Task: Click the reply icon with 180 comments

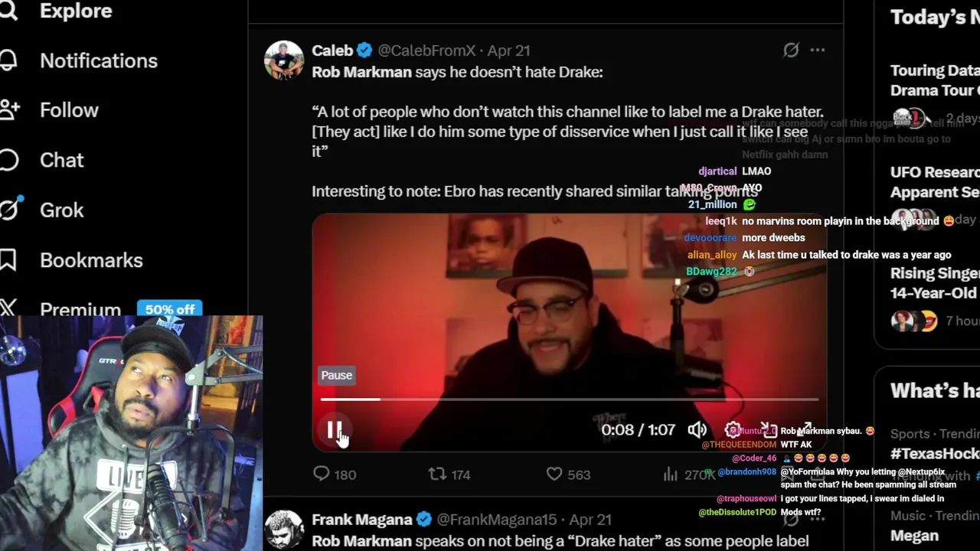Action: [x=322, y=474]
